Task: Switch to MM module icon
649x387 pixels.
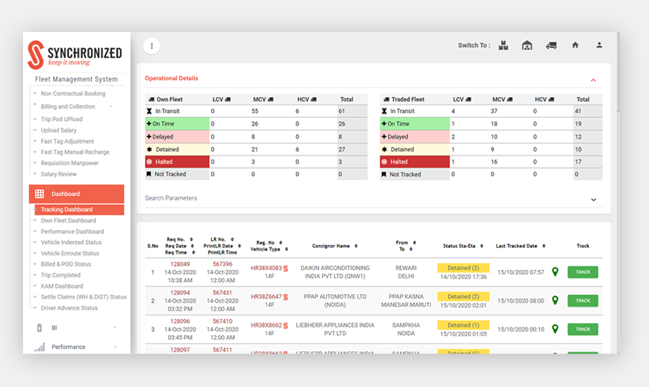Action: click(503, 46)
